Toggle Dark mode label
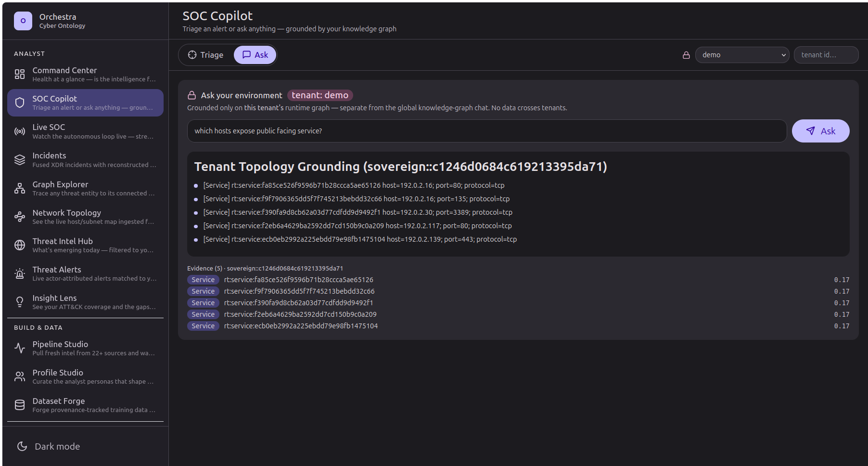 pyautogui.click(x=57, y=446)
